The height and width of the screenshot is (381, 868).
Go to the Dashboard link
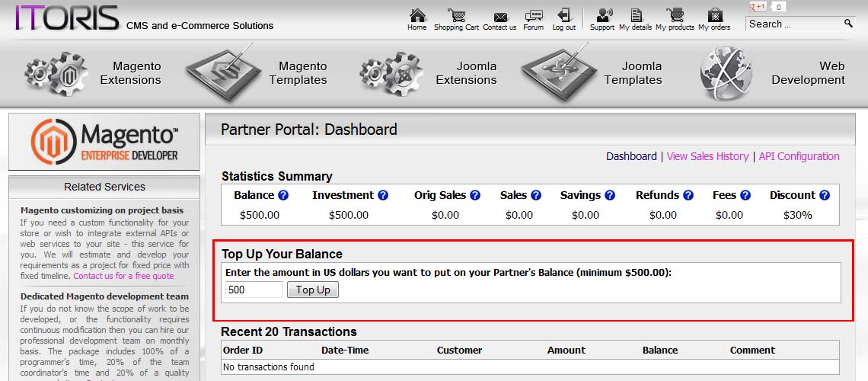[631, 156]
